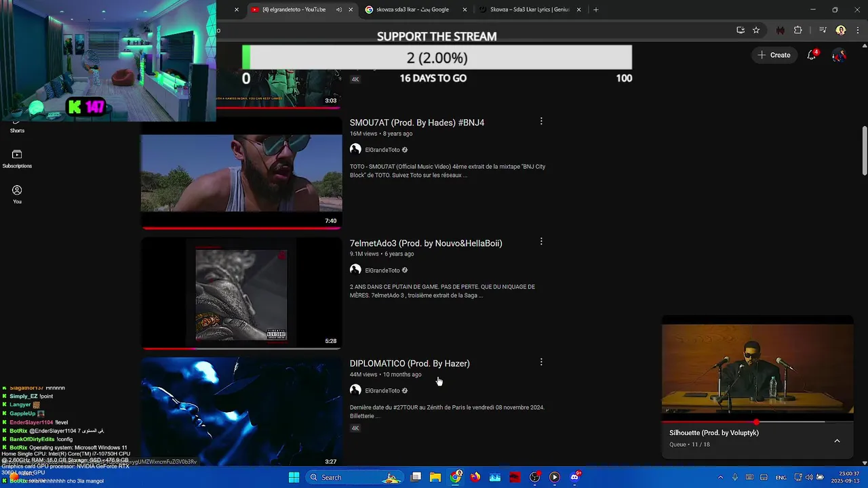868x488 pixels.
Task: Click the support stream bar reading 2 (2.00%)
Action: (437, 58)
